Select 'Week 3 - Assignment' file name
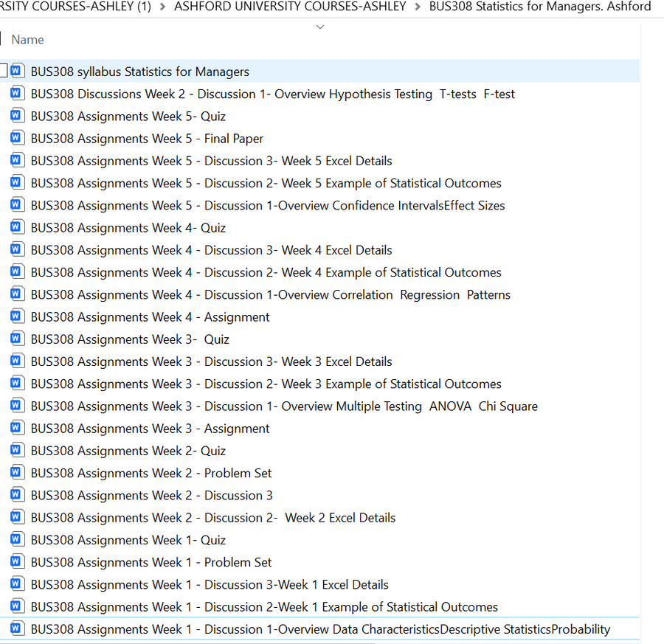 coord(150,429)
